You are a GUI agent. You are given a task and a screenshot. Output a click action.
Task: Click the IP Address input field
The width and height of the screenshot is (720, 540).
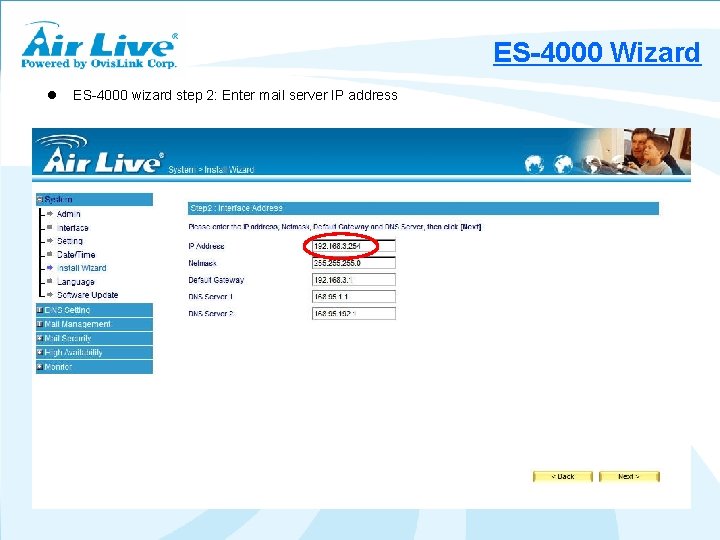tap(354, 246)
